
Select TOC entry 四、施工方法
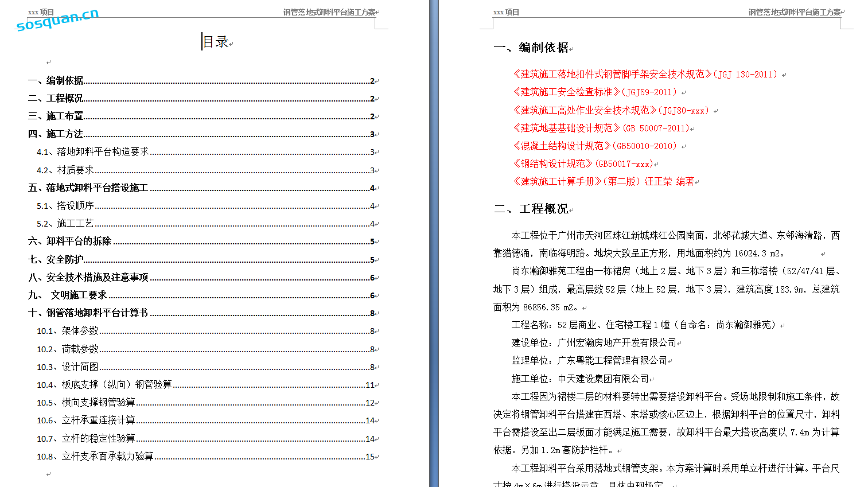click(x=56, y=134)
